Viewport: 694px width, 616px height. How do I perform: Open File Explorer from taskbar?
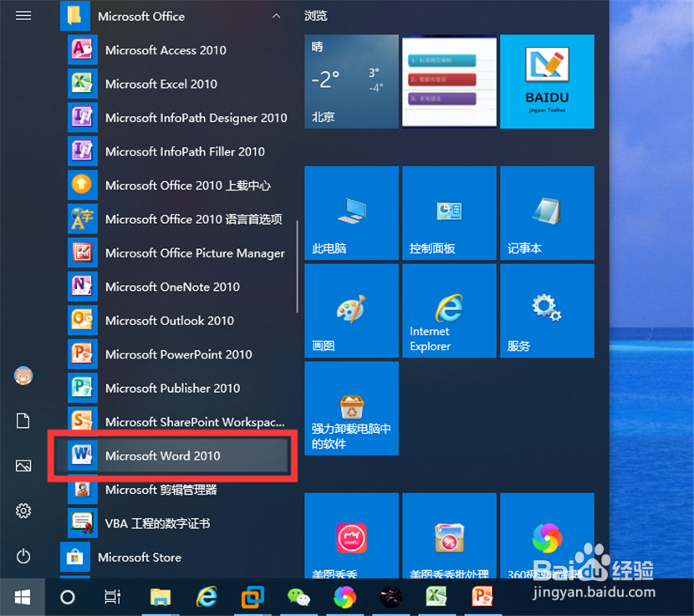point(161,598)
